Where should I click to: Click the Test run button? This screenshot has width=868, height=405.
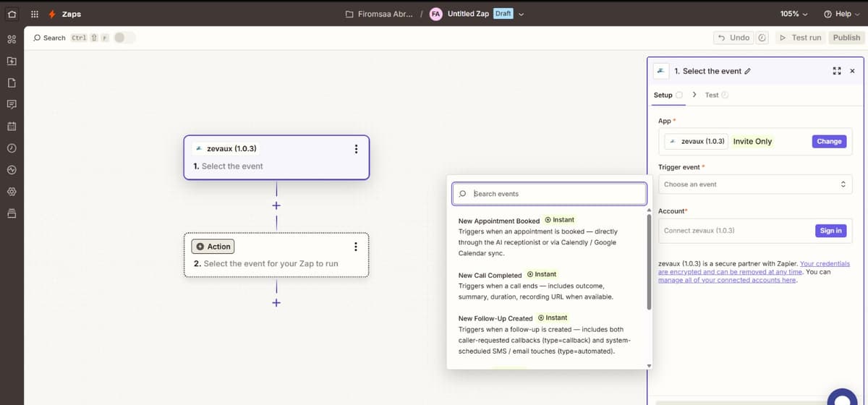pos(800,38)
